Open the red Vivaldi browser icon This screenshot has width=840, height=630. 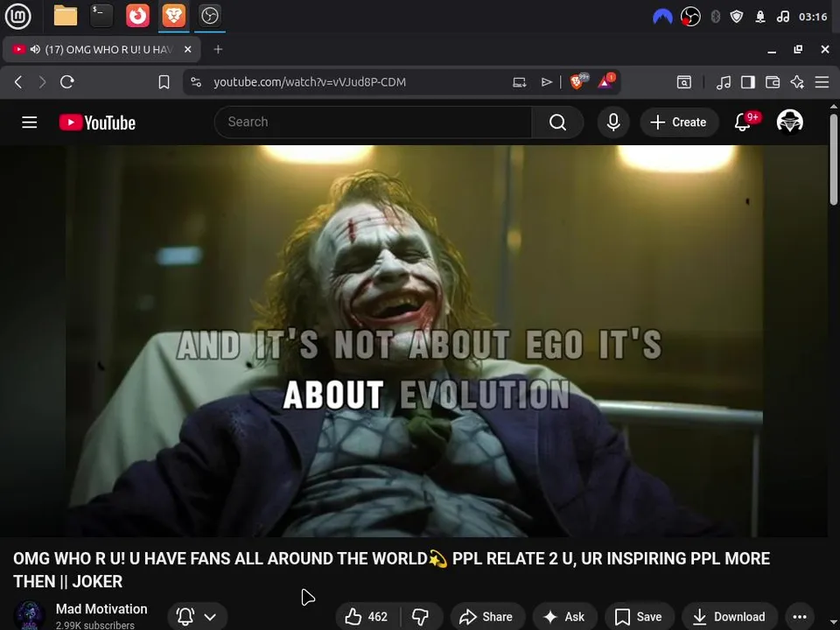click(x=137, y=16)
